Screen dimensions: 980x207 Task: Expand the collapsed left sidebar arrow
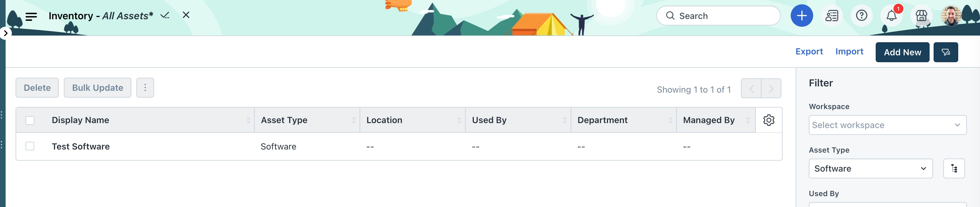pos(5,33)
